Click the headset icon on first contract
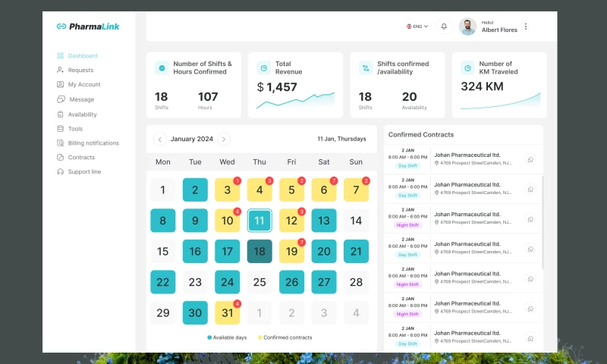607x364 pixels. click(530, 159)
